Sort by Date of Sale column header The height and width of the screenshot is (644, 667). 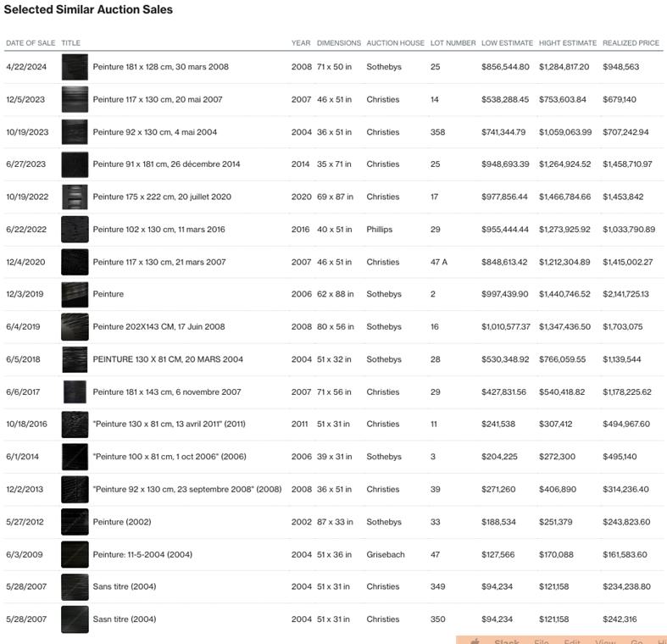(x=31, y=43)
